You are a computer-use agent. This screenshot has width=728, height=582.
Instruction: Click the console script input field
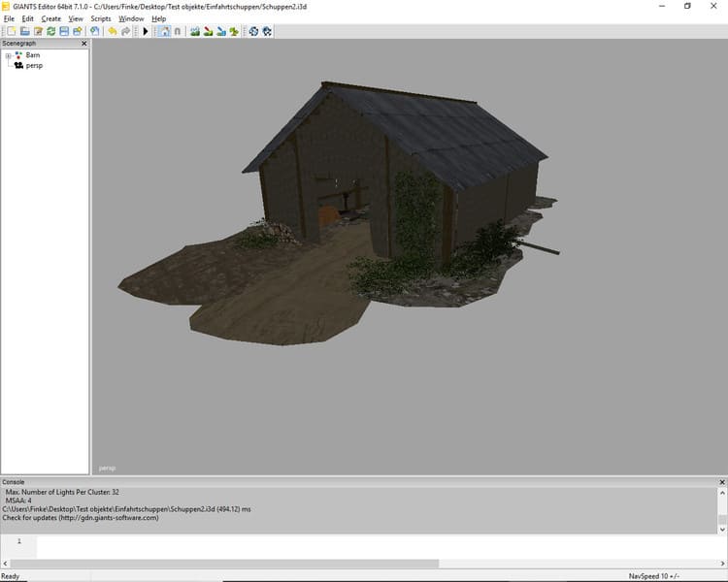379,545
